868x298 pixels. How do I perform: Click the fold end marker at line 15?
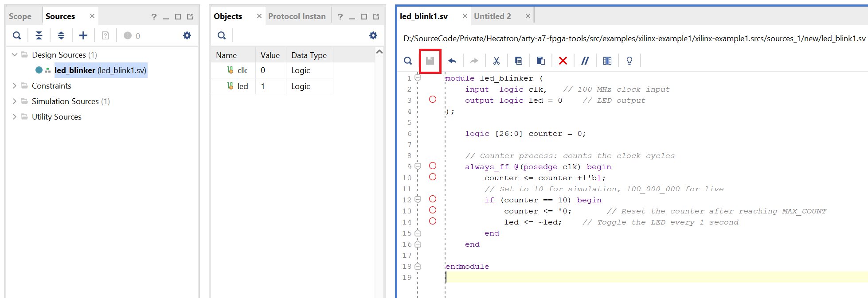tap(418, 233)
